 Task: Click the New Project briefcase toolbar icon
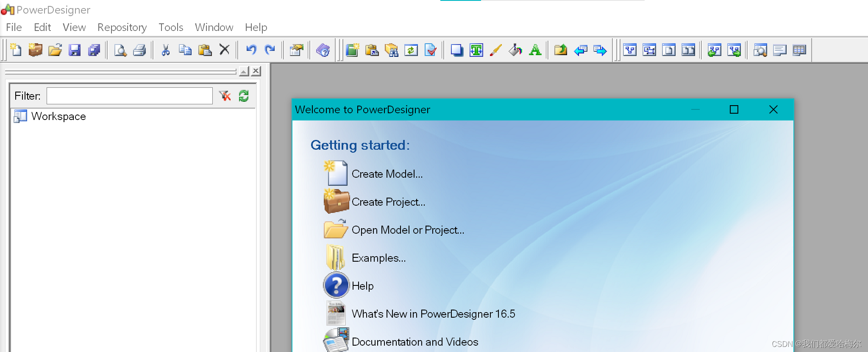click(x=36, y=50)
